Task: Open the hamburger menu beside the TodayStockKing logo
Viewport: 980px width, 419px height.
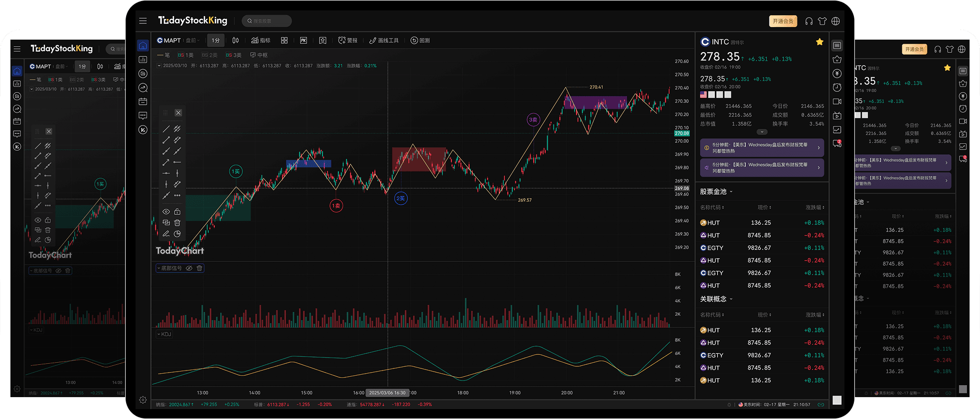Action: point(143,21)
